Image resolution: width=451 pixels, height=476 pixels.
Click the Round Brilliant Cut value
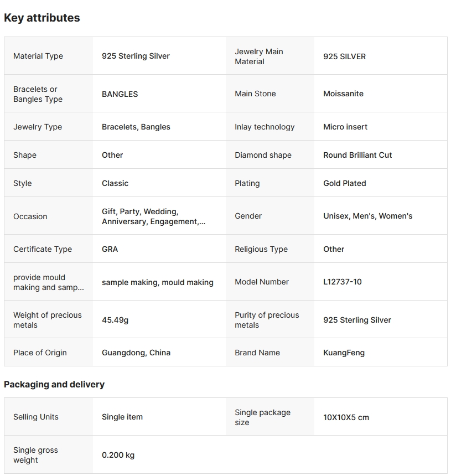pos(357,155)
